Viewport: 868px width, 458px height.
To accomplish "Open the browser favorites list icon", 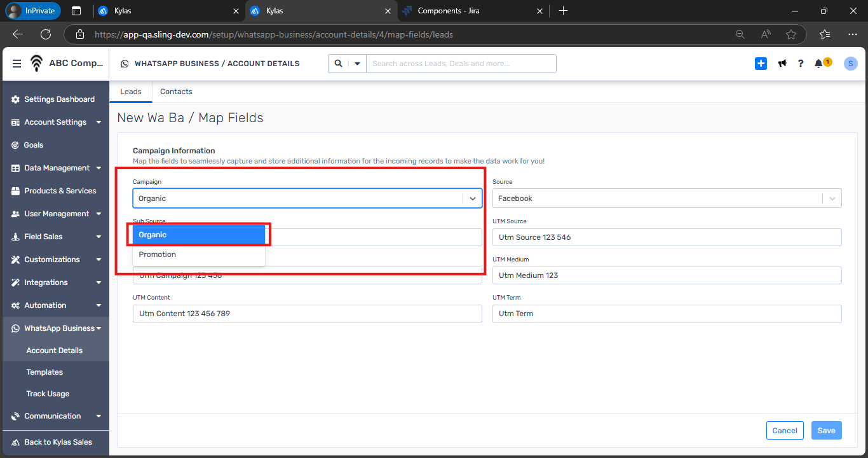I will point(825,34).
